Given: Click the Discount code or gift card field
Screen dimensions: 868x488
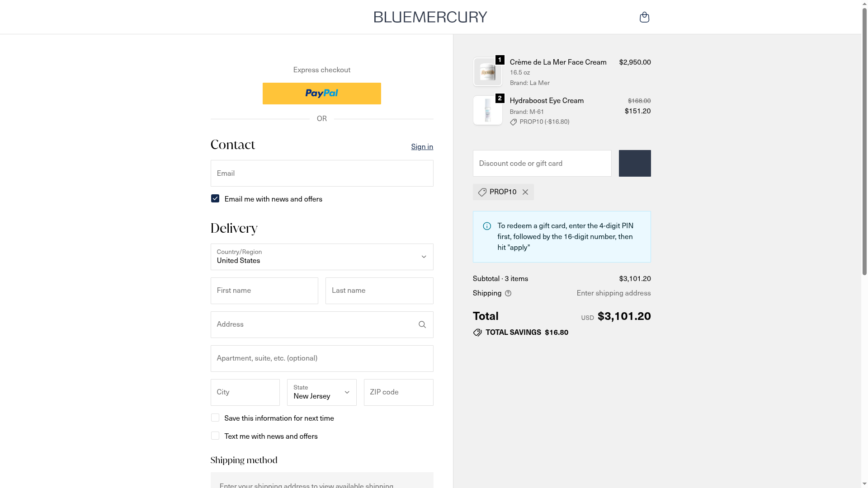Looking at the screenshot, I should 542,163.
